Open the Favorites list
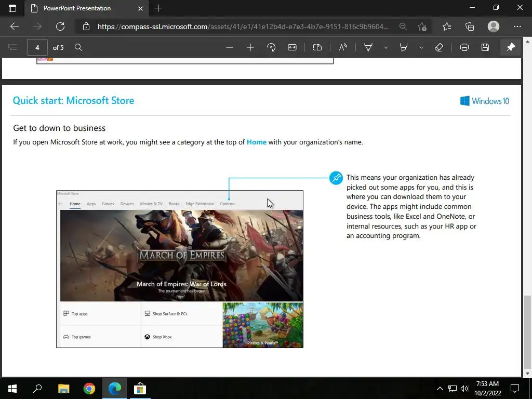This screenshot has width=532, height=399. pos(447,26)
